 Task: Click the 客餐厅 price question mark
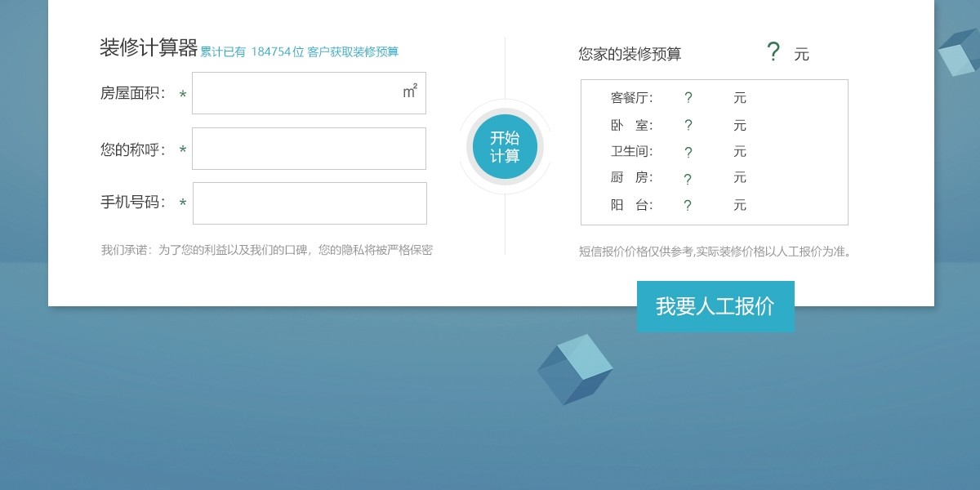tap(688, 98)
